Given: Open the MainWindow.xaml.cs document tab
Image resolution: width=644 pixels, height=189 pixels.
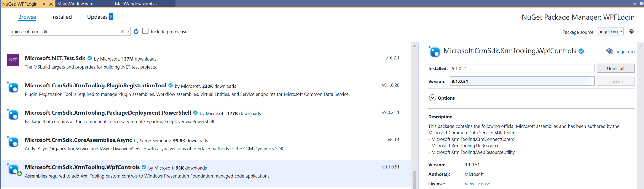Looking at the screenshot, I should click(136, 4).
